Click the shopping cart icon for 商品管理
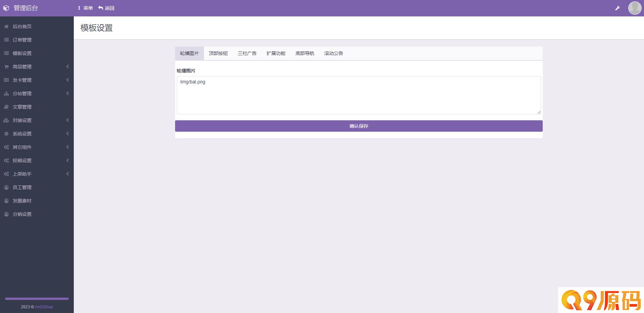Image resolution: width=644 pixels, height=313 pixels. [x=6, y=67]
